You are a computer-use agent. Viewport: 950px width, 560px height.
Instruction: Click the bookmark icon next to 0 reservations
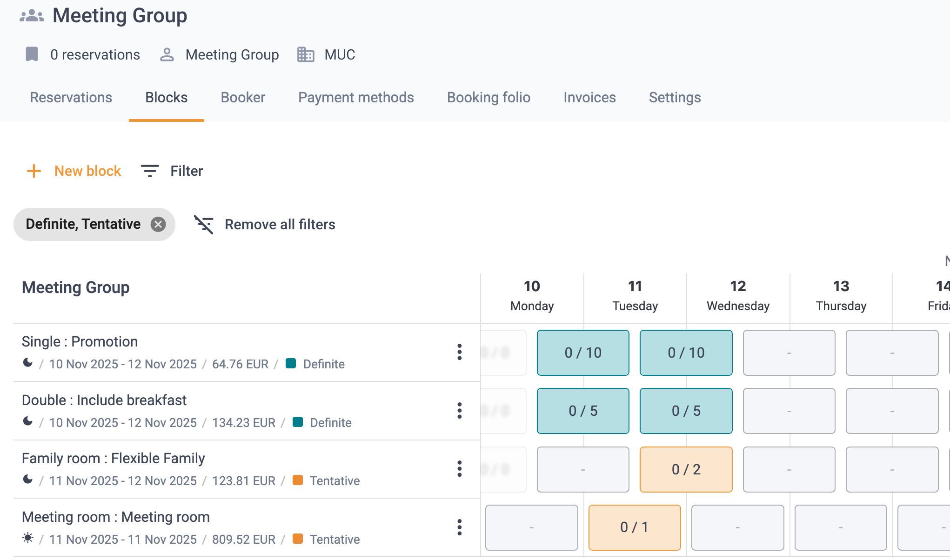(x=32, y=54)
